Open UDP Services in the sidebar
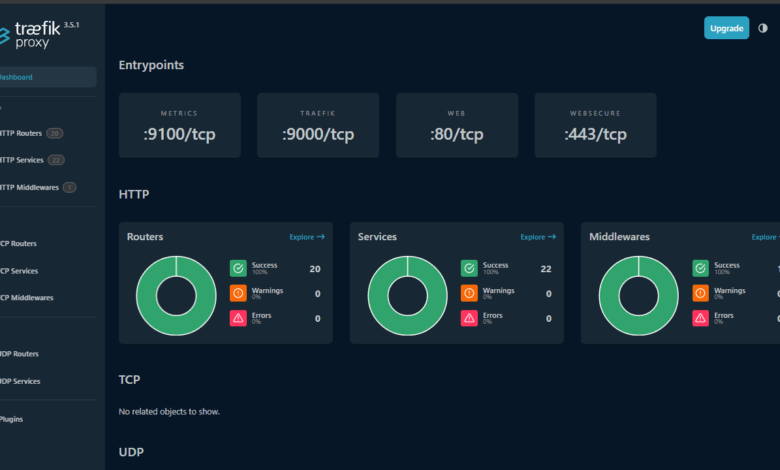780x470 pixels. click(20, 381)
